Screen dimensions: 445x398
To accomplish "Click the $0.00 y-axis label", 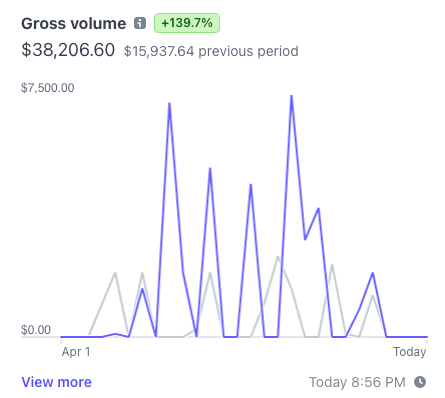I will click(x=36, y=330).
